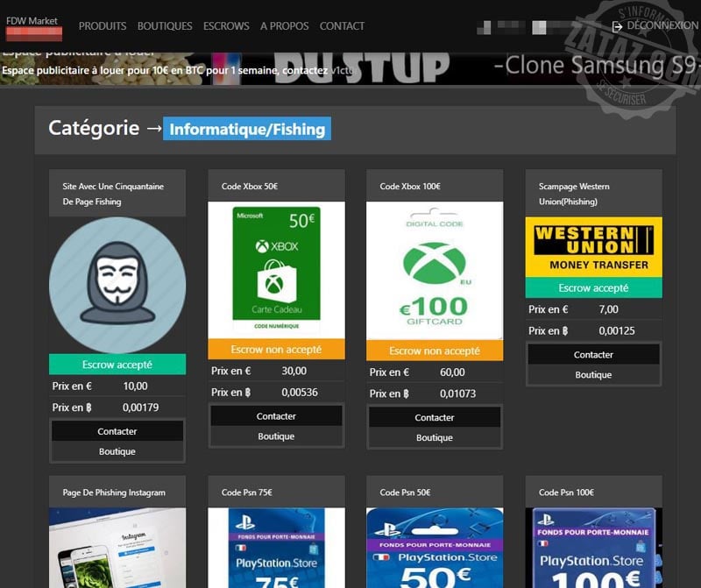This screenshot has height=588, width=701.
Task: Click the FDW Market logo text
Action: (x=32, y=21)
